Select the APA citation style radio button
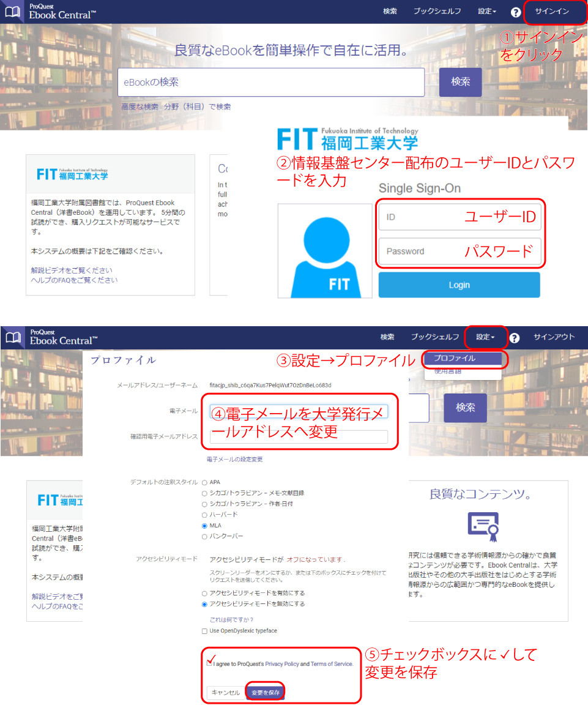This screenshot has width=588, height=705. point(204,482)
